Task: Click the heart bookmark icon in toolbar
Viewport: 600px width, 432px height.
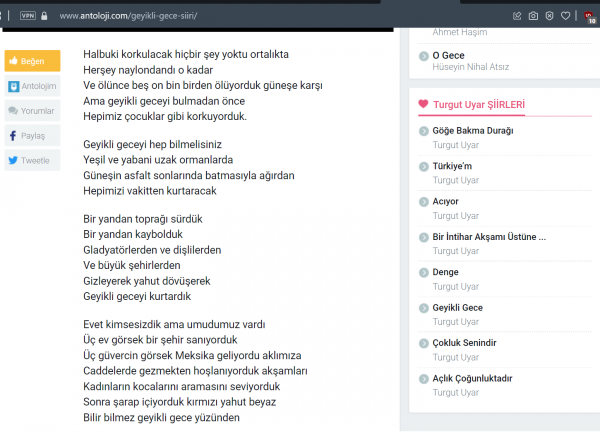Action: click(566, 16)
